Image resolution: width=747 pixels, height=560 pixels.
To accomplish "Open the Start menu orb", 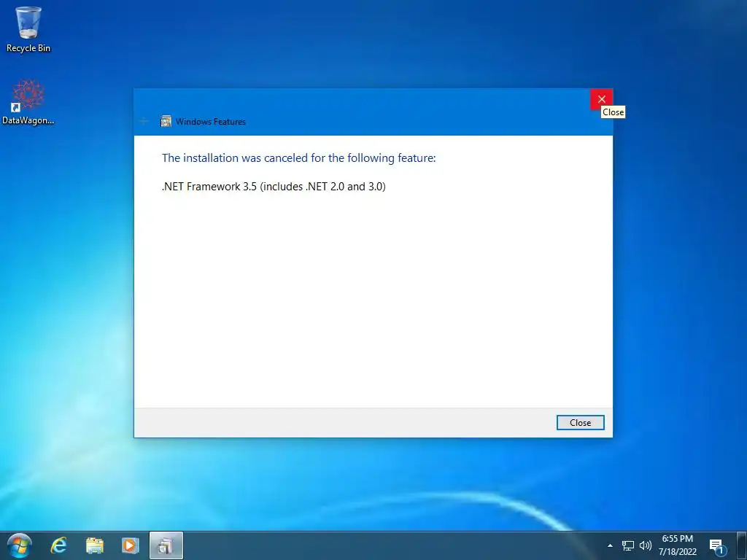I will pos(20,545).
